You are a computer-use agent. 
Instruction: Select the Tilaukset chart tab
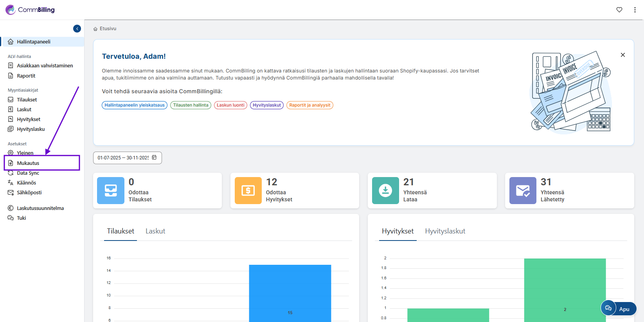[121, 231]
